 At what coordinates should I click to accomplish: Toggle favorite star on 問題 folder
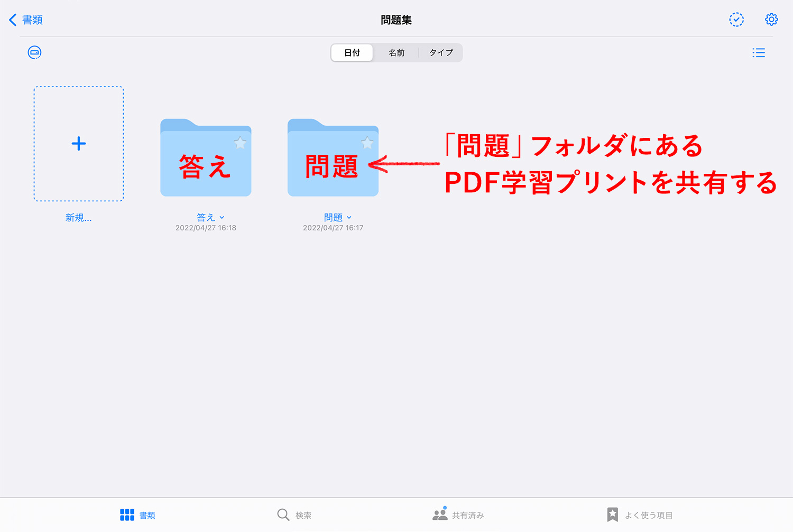coord(367,143)
